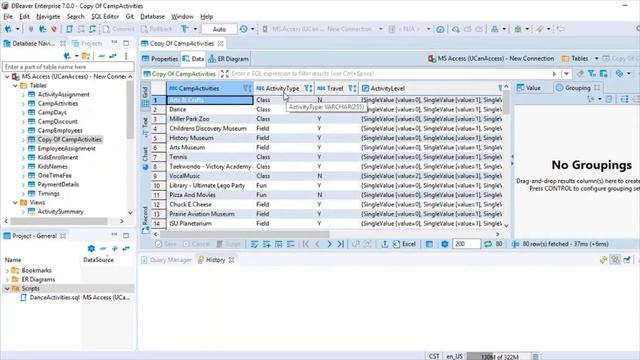Expand the CampActivities table node
Screen dimensions: 640x360
pos(23,104)
